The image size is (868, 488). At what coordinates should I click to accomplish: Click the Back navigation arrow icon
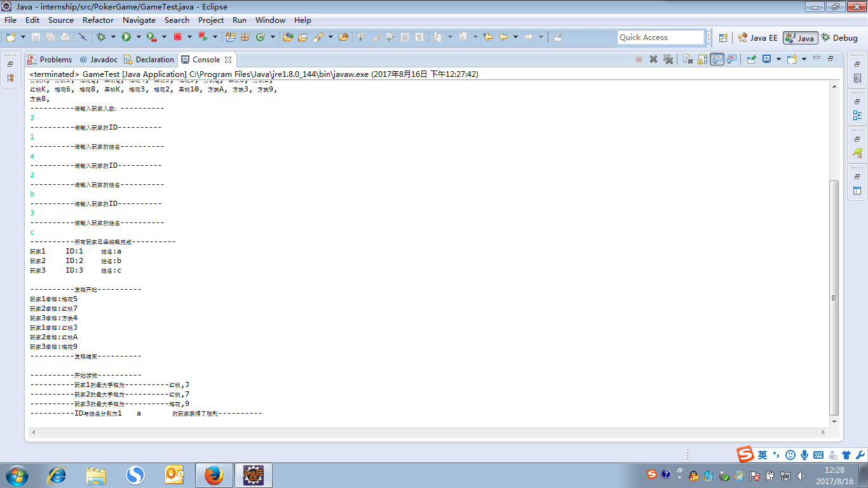coord(503,37)
